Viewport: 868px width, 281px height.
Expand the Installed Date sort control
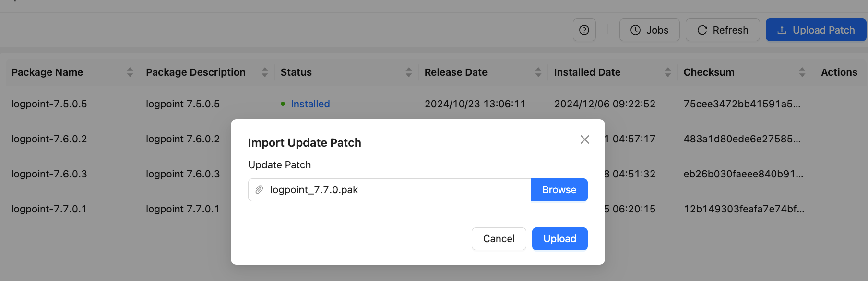click(x=668, y=72)
